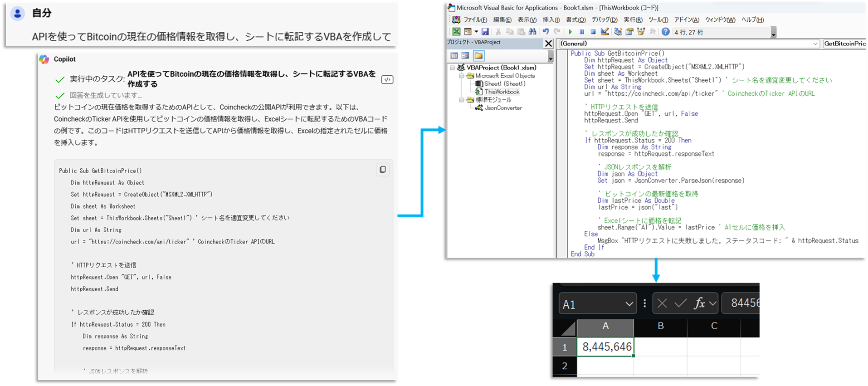The image size is (868, 386).
Task: Expand the Excel Name Box dropdown
Action: click(629, 304)
